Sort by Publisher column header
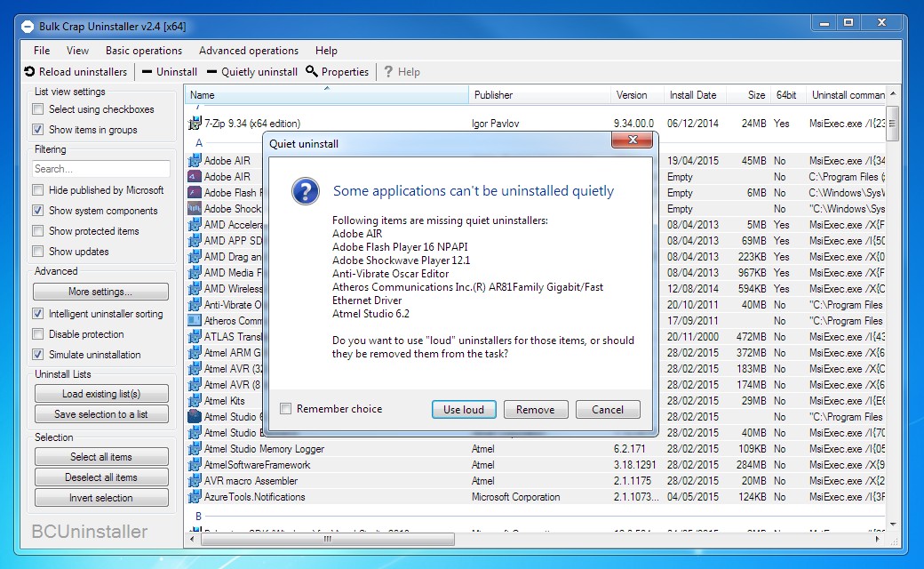This screenshot has height=569, width=924. pos(540,95)
